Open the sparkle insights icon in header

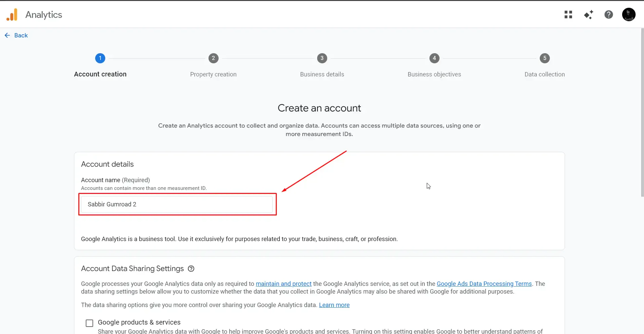pos(589,14)
